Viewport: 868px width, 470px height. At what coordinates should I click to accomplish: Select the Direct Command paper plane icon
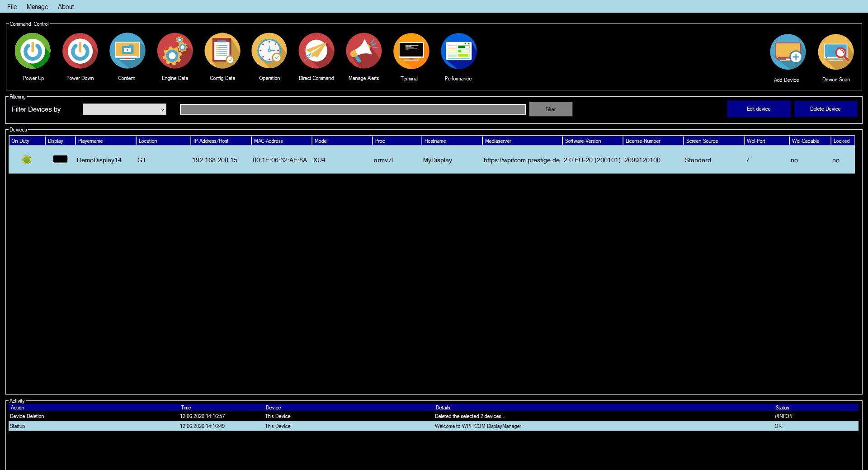316,51
